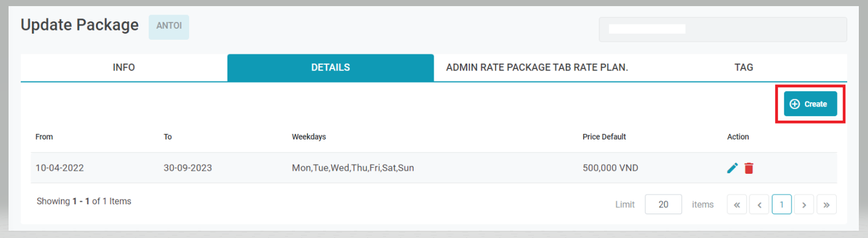Screen dimensions: 868x238
Task: Select the 10-04-2022 From date cell
Action: pos(59,168)
